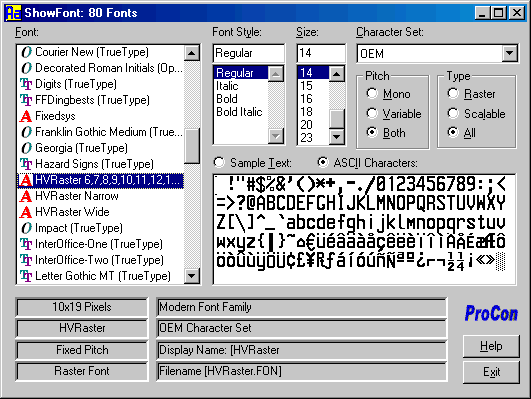Select Italic font style
This screenshot has height=399, width=531.
pos(241,86)
